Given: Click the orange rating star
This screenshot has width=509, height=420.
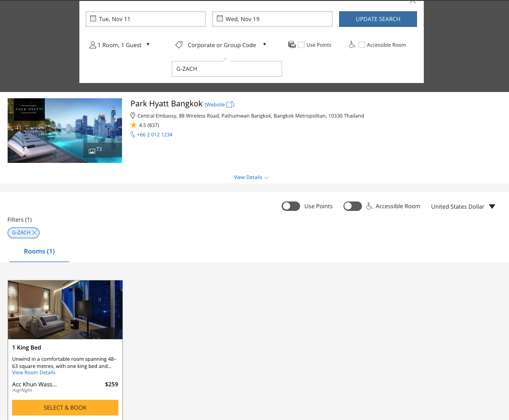Looking at the screenshot, I should 134,125.
